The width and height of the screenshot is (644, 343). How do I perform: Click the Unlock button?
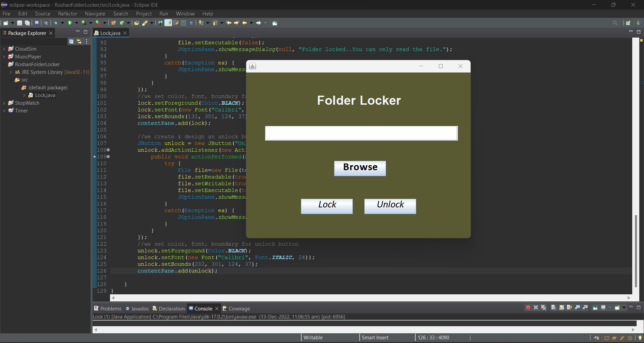tap(390, 206)
